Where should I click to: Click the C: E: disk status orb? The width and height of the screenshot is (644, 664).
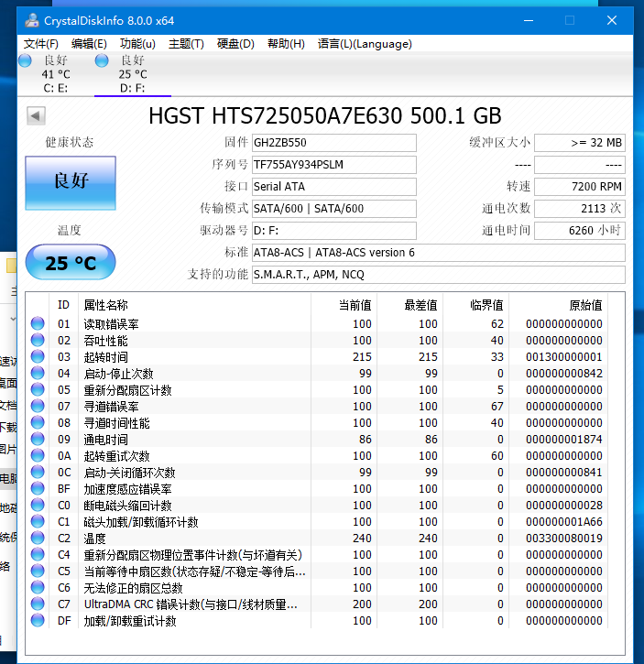click(25, 60)
